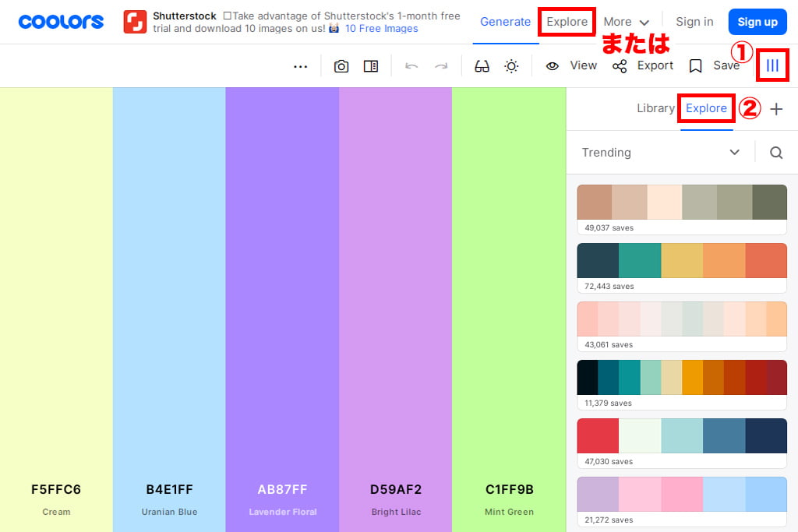798x532 pixels.
Task: Click the plus icon beside Explore tab
Action: click(x=776, y=109)
